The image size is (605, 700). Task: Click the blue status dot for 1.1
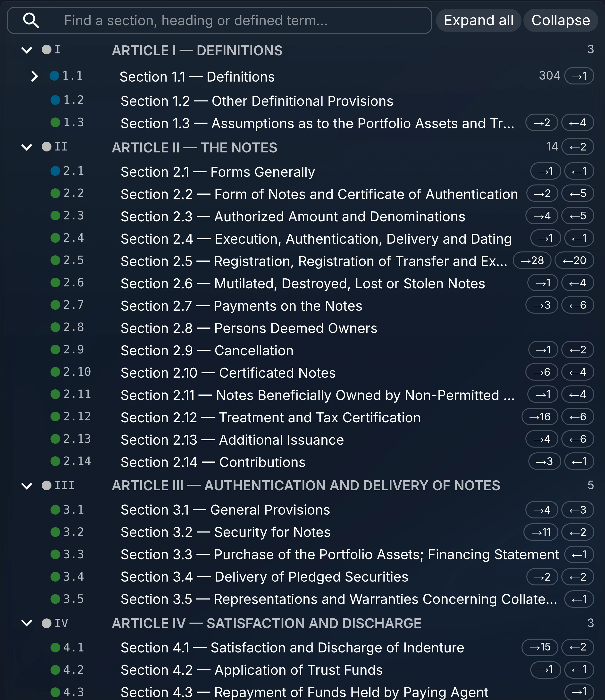click(54, 76)
